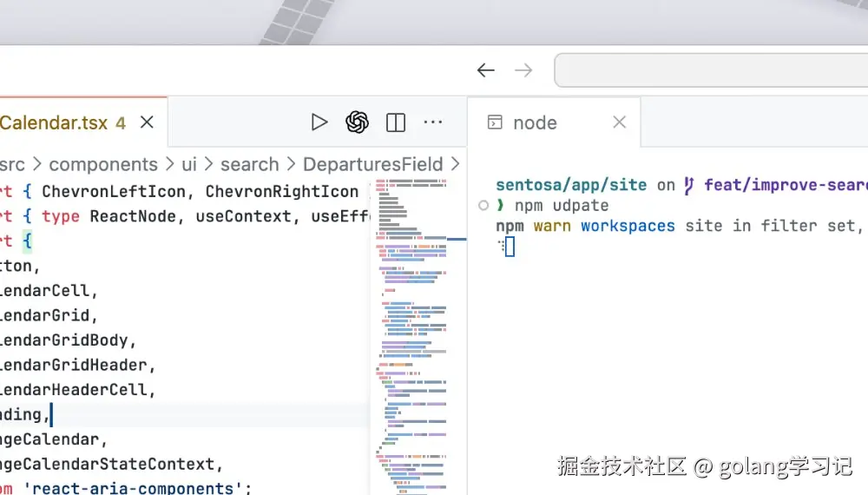The height and width of the screenshot is (495, 868).
Task: Click the ReactNode identifier
Action: click(133, 216)
